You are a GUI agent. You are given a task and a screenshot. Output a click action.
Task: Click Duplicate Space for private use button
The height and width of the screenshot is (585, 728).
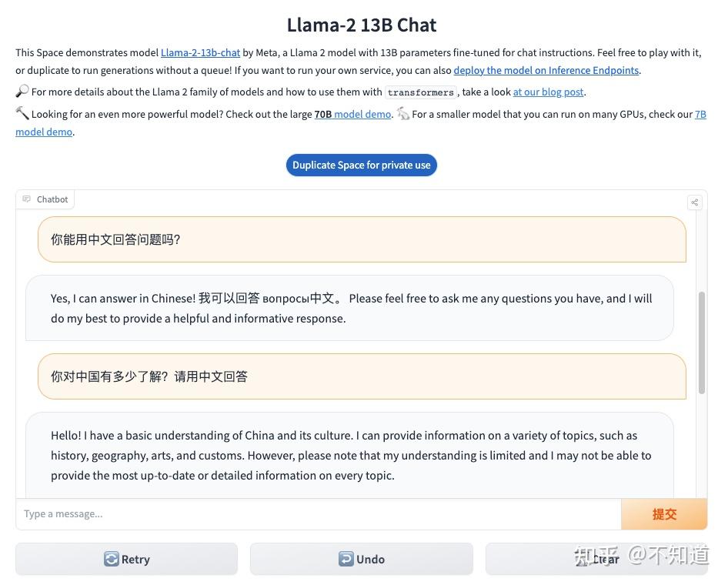click(361, 165)
